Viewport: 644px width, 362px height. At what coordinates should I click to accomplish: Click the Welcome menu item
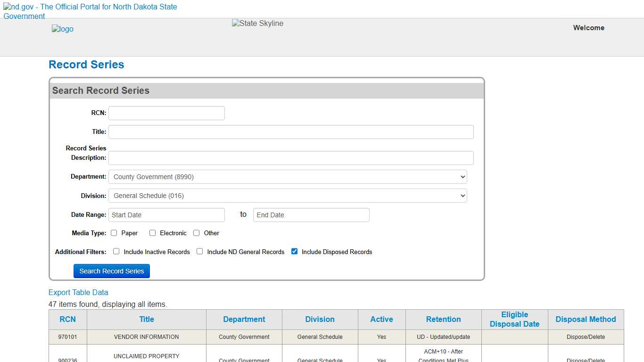(588, 28)
